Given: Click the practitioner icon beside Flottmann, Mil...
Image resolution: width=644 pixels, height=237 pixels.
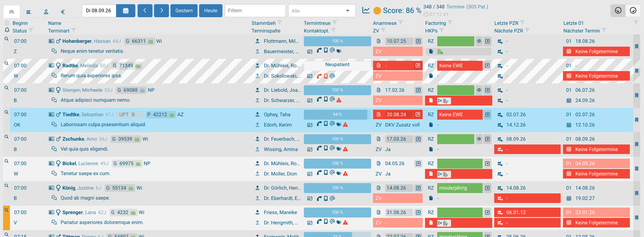Looking at the screenshot, I should (x=257, y=41).
